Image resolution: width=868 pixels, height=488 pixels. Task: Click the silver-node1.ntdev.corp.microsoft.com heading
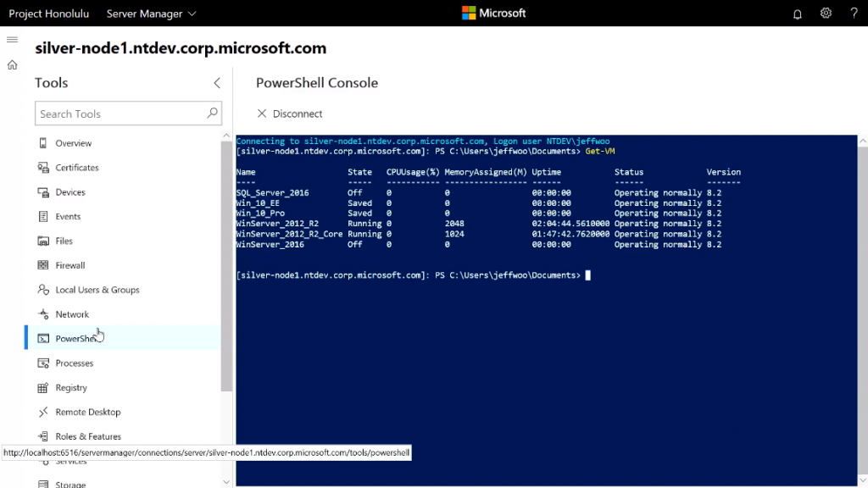181,48
